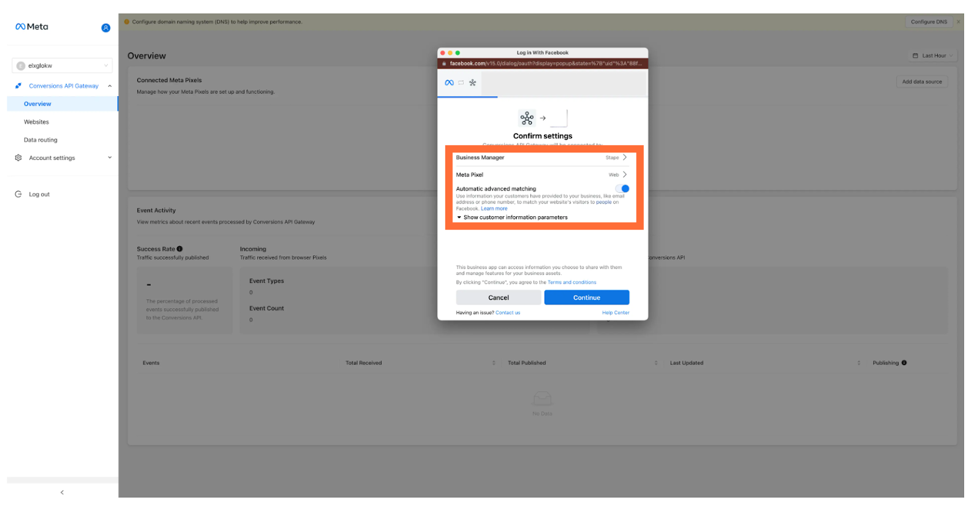The width and height of the screenshot is (980, 517).
Task: Open the user profile avatar icon
Action: pos(106,28)
